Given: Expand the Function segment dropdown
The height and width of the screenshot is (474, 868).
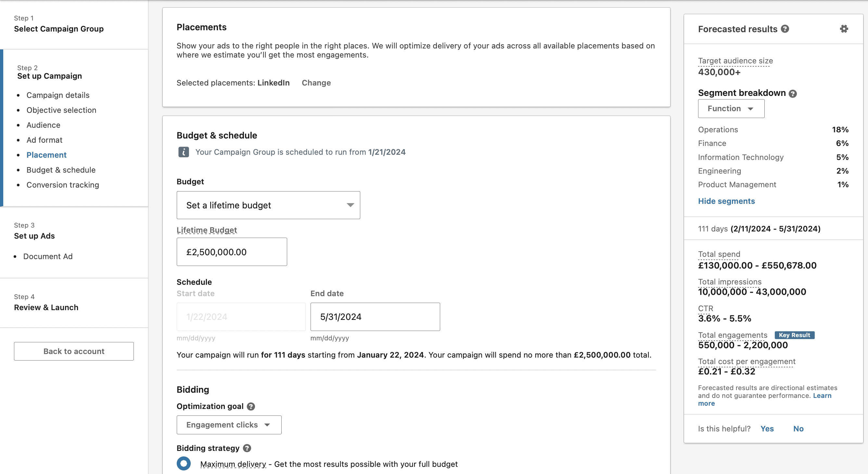Looking at the screenshot, I should click(731, 109).
